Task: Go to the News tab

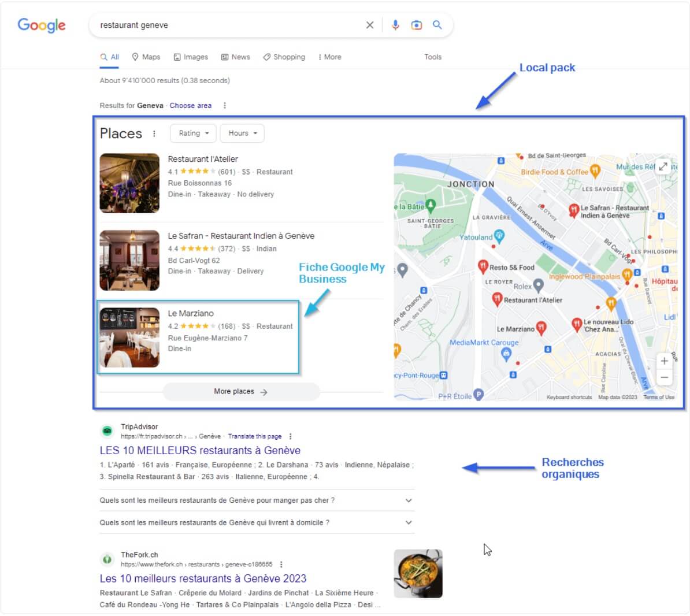Action: tap(235, 57)
